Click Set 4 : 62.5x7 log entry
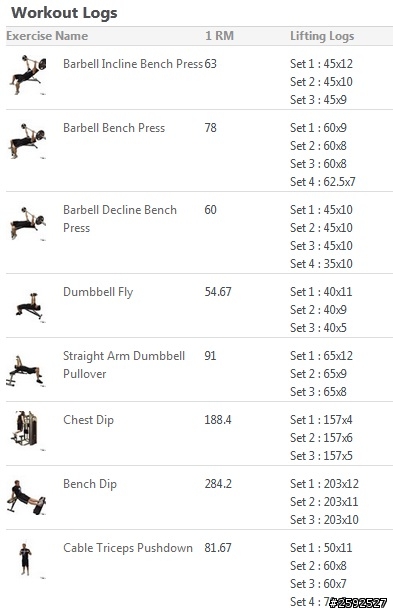Viewport: 393px width, 611px height. tap(323, 182)
